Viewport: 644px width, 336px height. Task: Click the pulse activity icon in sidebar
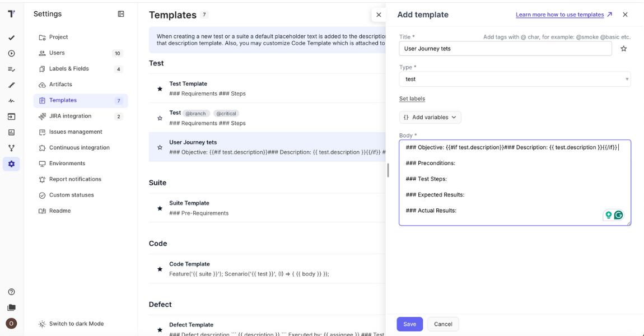pos(10,100)
